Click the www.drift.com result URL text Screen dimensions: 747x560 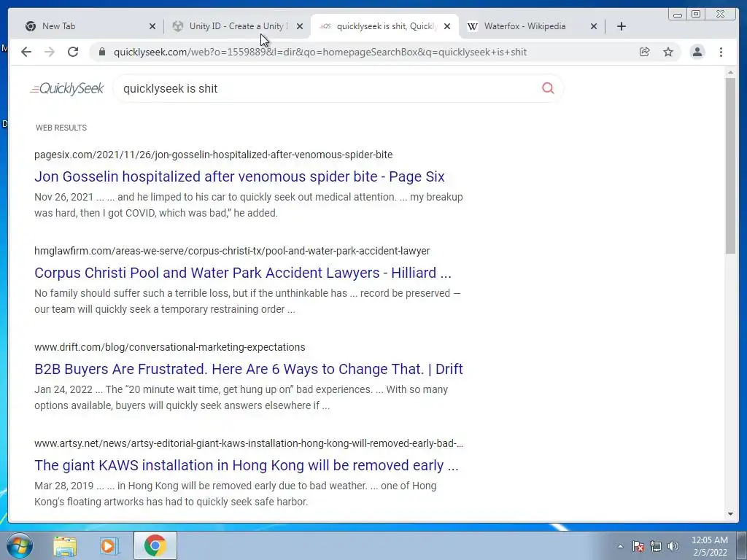coord(169,347)
